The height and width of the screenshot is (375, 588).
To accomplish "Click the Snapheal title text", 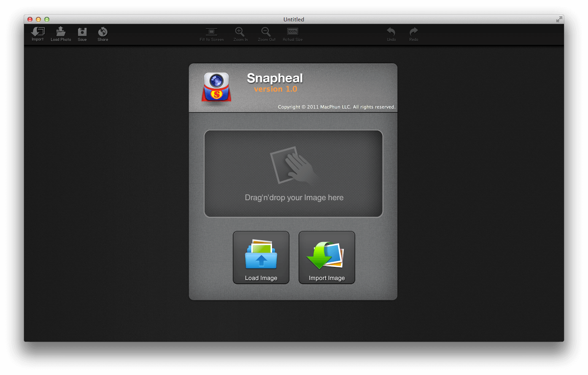I will click(275, 78).
